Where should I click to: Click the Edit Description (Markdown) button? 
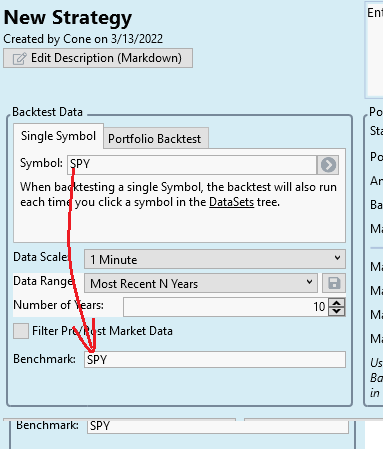(x=98, y=58)
